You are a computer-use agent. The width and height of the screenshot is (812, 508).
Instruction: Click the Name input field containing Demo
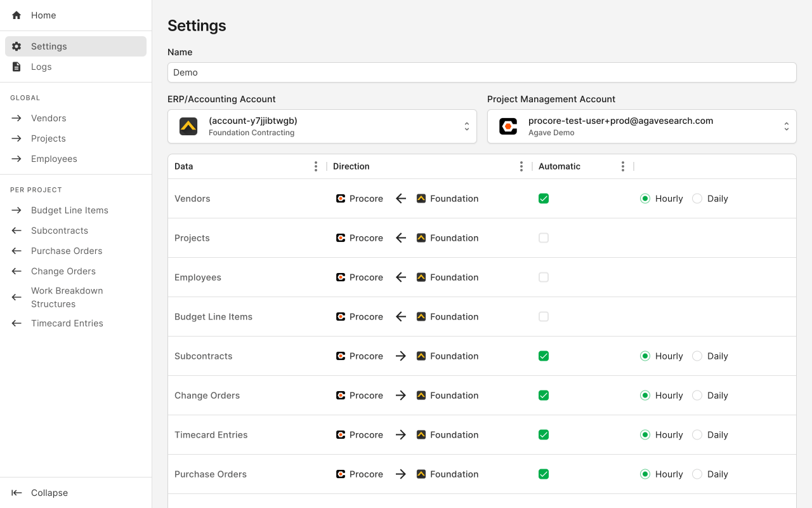[x=482, y=72]
